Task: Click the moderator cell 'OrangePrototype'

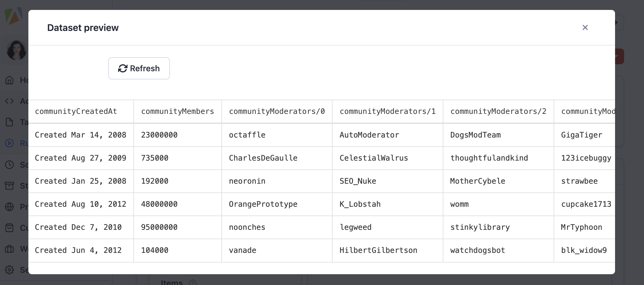Action: [x=277, y=204]
